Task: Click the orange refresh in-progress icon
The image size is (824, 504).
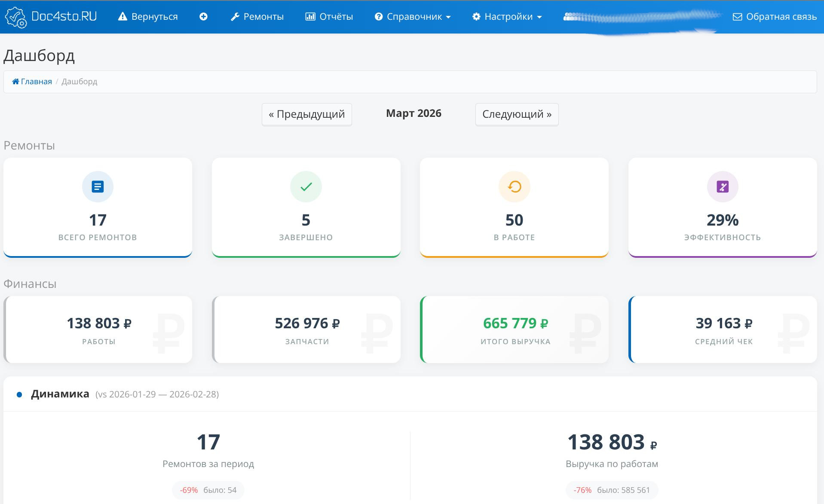Action: [514, 187]
